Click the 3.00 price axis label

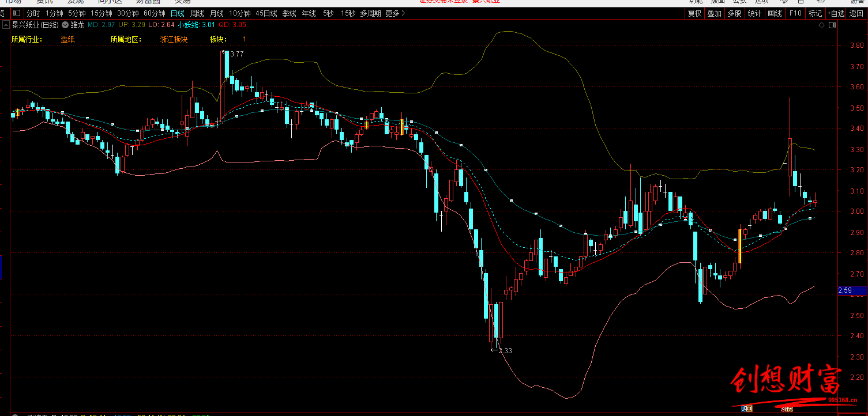click(x=856, y=211)
